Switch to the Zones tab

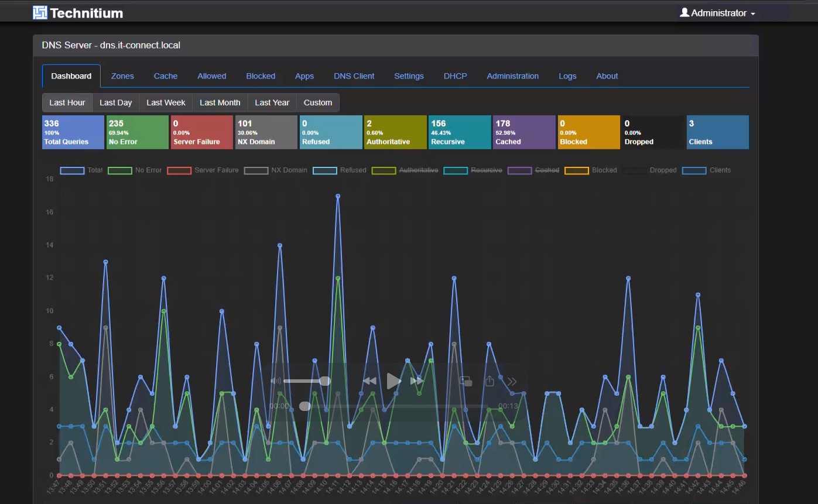click(122, 76)
